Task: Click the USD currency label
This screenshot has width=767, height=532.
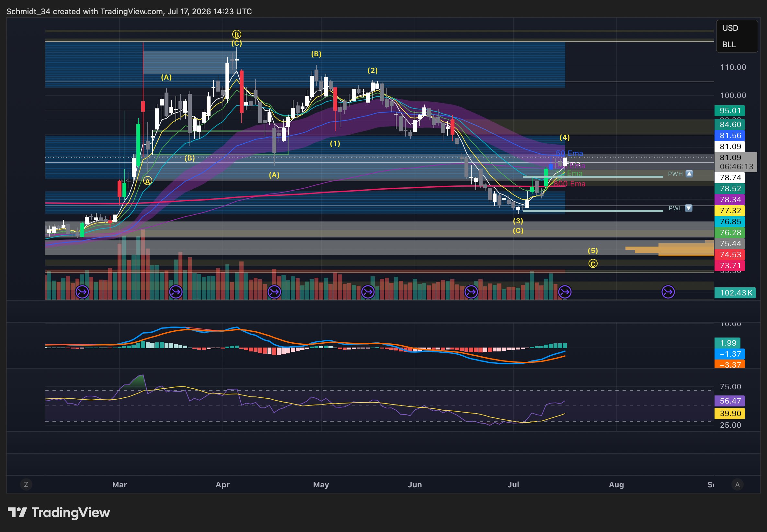Action: 730,28
